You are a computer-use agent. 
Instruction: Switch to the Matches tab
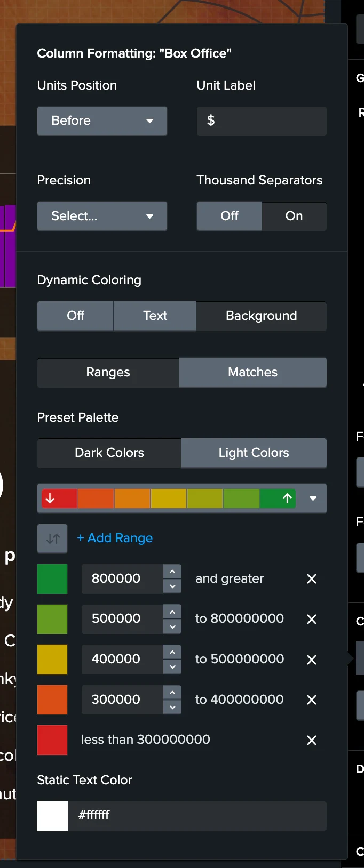coord(252,372)
